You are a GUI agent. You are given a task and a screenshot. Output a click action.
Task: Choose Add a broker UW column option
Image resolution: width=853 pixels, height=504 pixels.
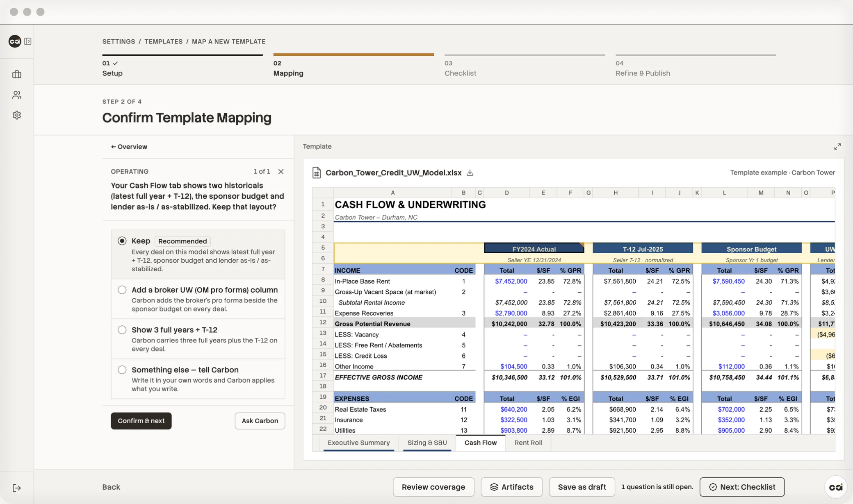pos(198,299)
